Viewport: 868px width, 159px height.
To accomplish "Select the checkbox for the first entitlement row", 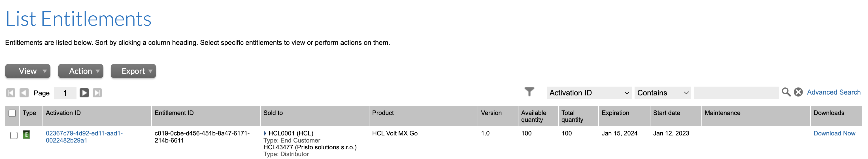I will click(14, 135).
